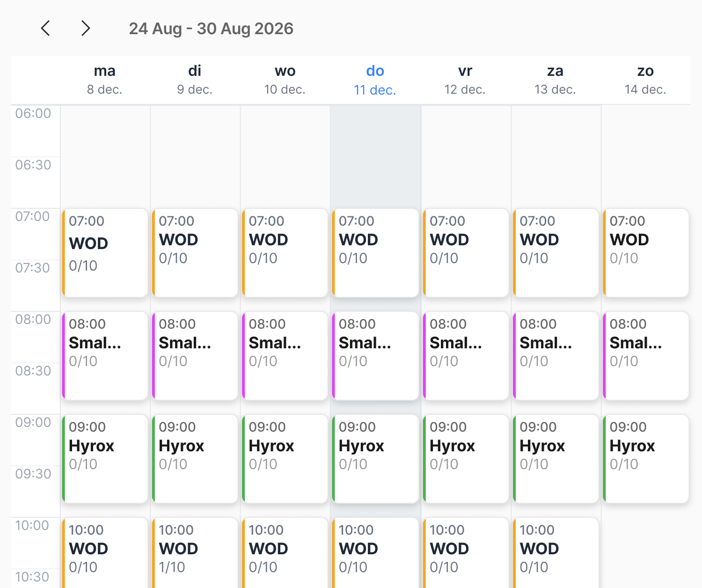
Task: Select the ma 8 dec. column header
Action: 105,80
